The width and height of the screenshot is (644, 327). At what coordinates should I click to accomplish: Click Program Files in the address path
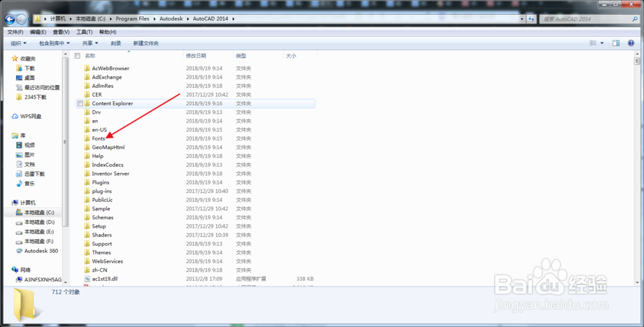132,19
